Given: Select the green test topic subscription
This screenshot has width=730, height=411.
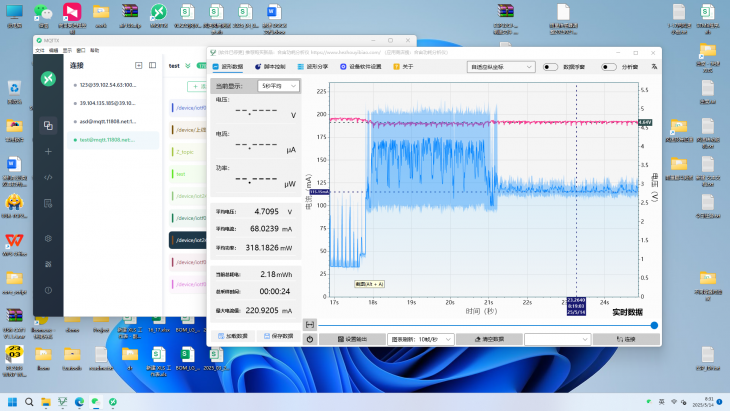Looking at the screenshot, I should click(x=188, y=174).
